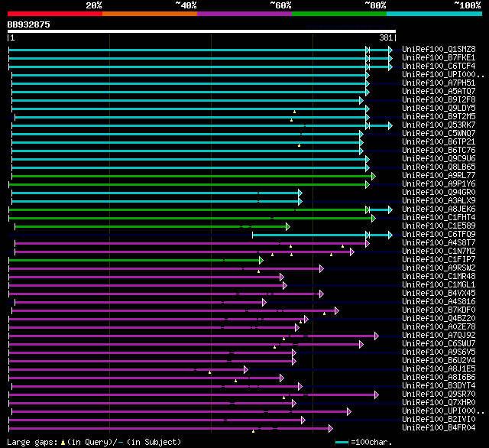
Task: Select the UniRef100_A9RSW2 label
Action: click(x=439, y=268)
